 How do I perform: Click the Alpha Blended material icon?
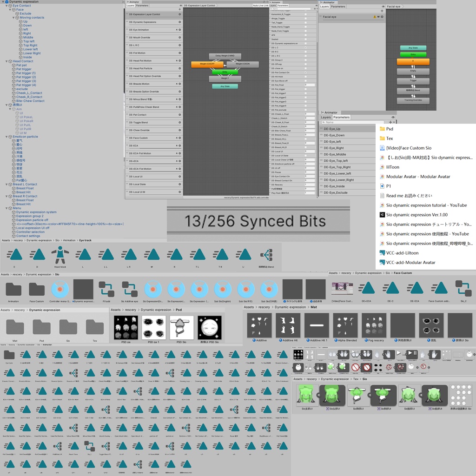344,324
